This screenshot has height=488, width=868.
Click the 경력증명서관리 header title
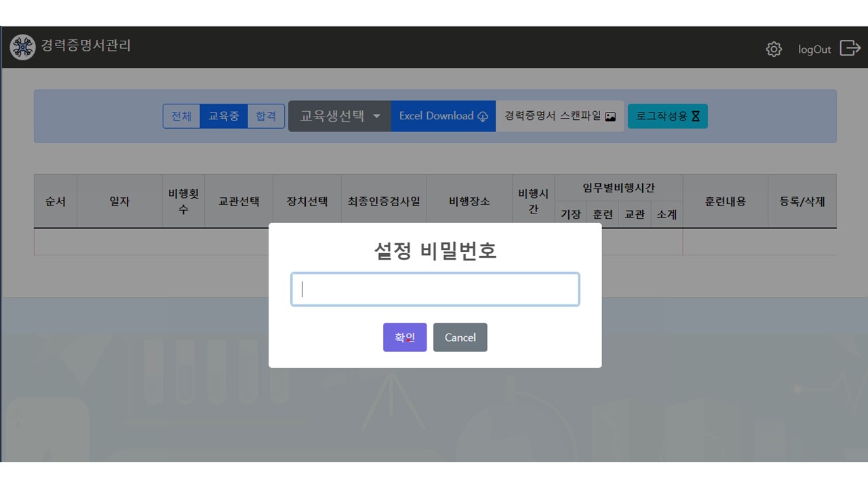coord(85,46)
